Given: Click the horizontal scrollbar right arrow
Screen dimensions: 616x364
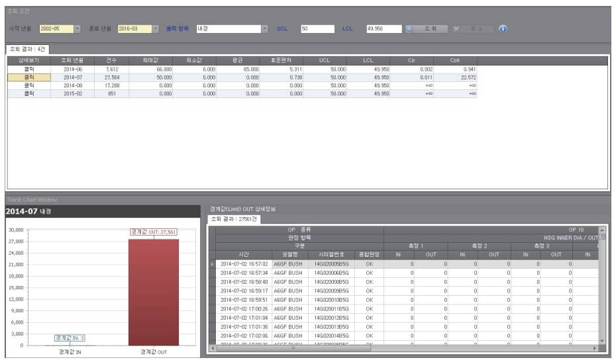Looking at the screenshot, I should coord(594,347).
